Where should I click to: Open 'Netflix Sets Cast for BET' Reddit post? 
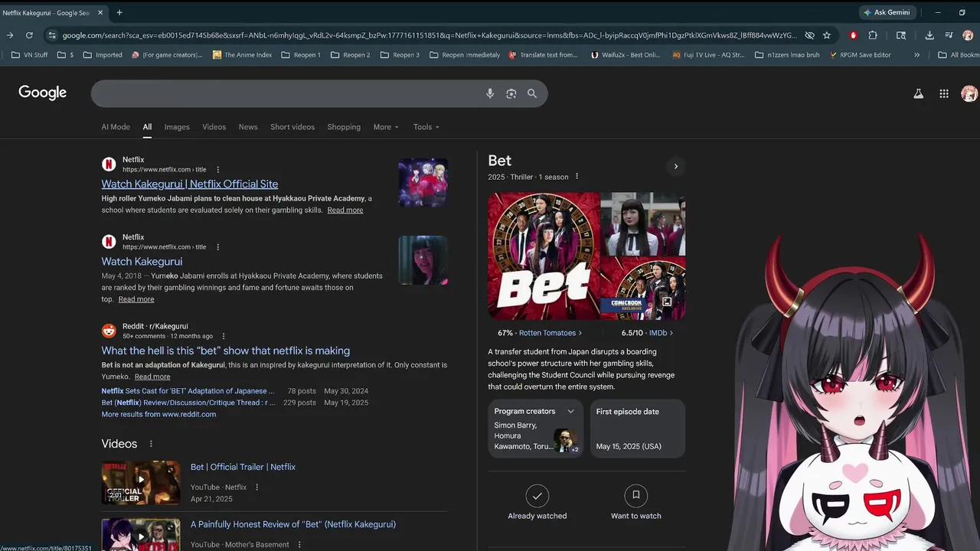point(188,391)
